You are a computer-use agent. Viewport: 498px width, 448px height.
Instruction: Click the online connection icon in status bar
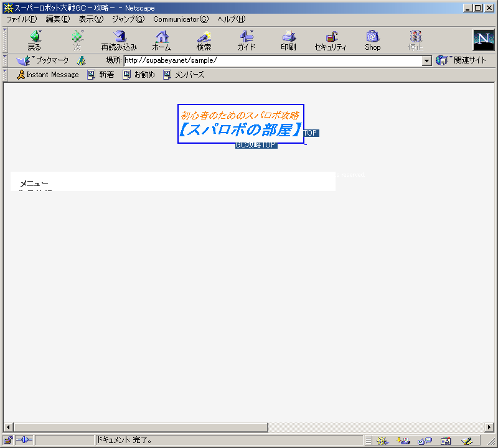tap(24, 440)
